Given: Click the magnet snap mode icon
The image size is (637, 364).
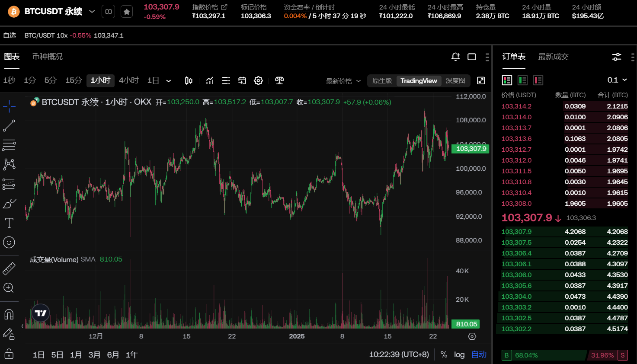Looking at the screenshot, I should click(9, 314).
